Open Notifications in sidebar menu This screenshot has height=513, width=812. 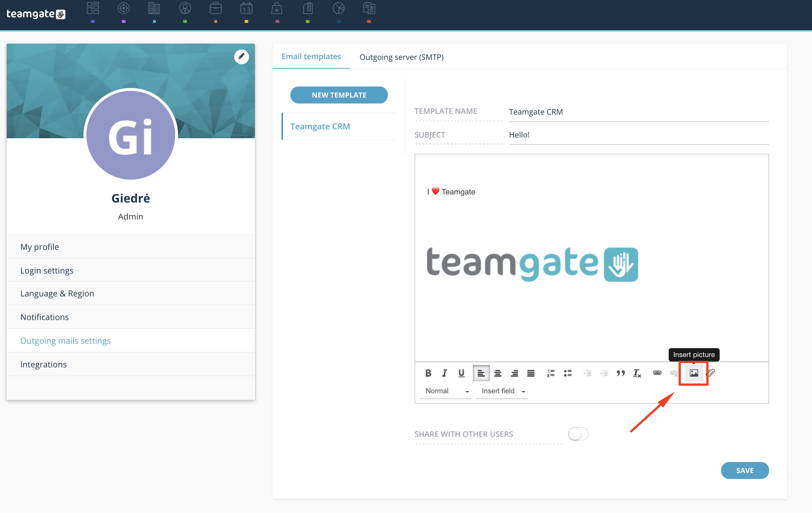(131, 317)
